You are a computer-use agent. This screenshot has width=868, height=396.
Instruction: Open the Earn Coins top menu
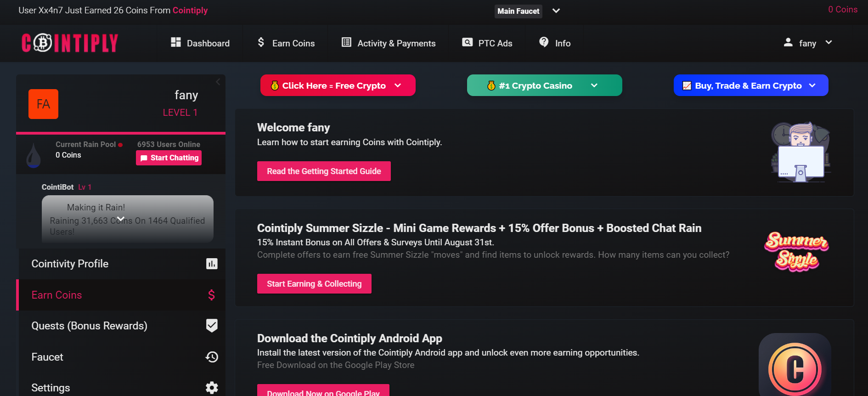click(286, 43)
